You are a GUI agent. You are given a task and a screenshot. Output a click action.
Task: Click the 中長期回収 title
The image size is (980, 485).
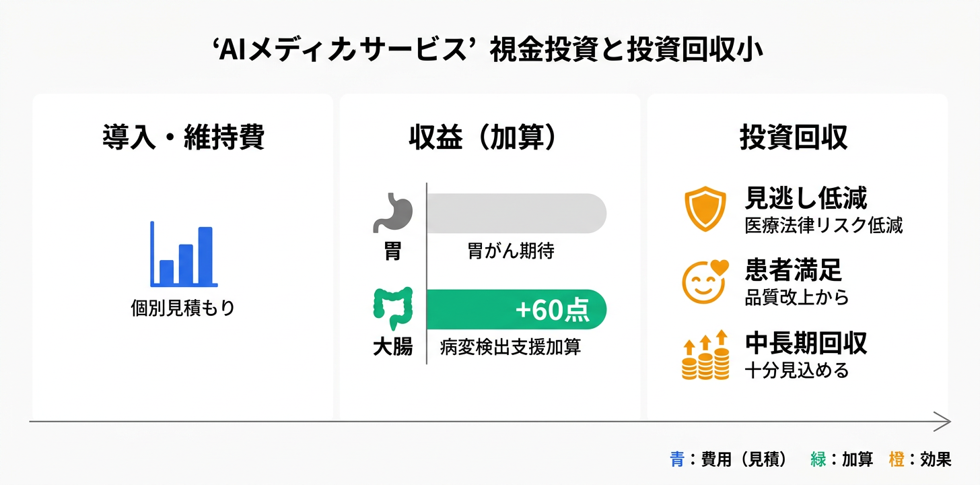tap(806, 344)
